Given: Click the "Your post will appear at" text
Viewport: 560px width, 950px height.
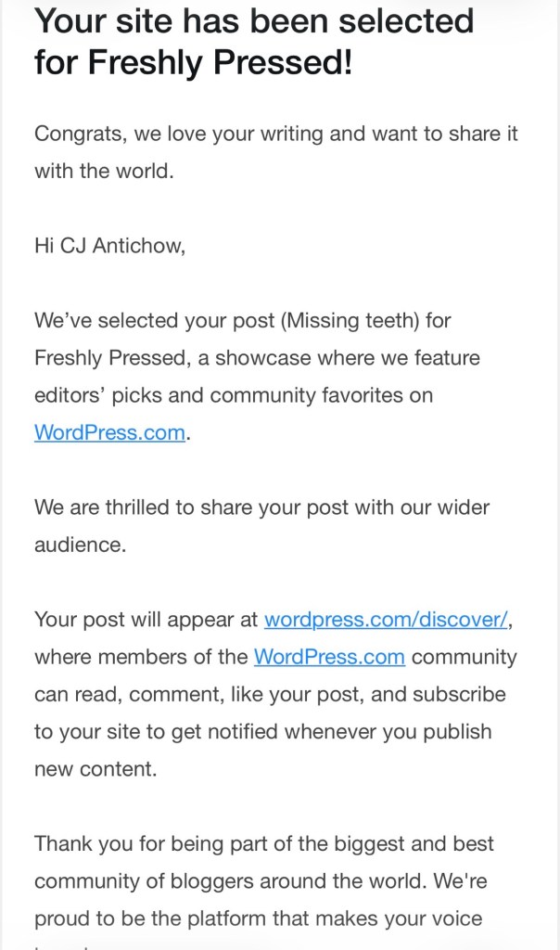Looking at the screenshot, I should (146, 620).
